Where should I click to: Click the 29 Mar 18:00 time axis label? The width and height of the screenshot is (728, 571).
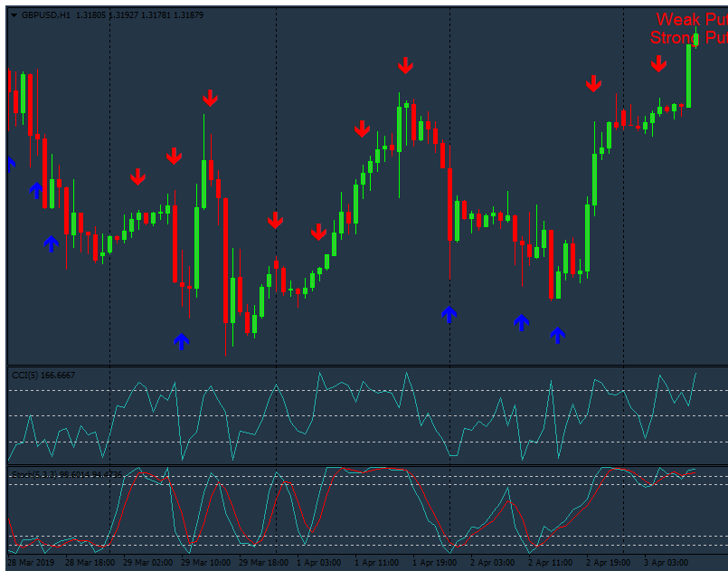point(261,562)
